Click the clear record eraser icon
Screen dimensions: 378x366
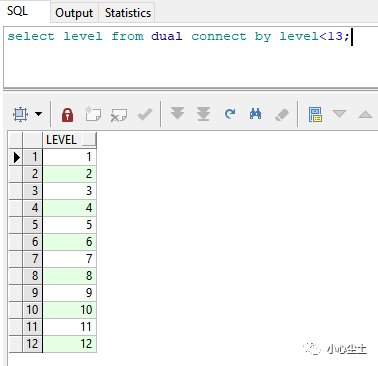tap(282, 115)
